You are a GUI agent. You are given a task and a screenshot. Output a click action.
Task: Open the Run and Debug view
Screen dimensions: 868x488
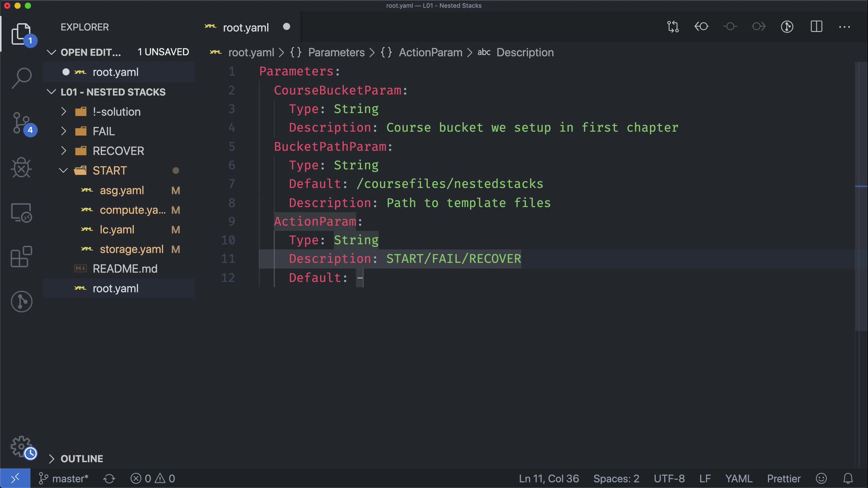(21, 168)
